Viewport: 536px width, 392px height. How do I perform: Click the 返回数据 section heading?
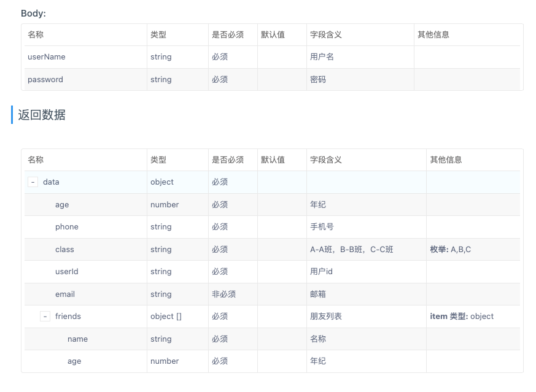[x=42, y=115]
